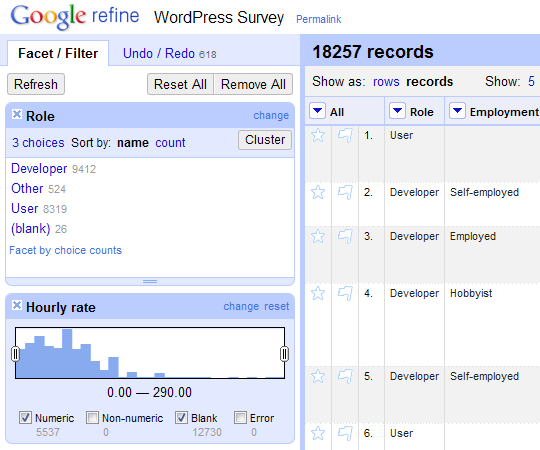Select the Developer facet choice

39,169
